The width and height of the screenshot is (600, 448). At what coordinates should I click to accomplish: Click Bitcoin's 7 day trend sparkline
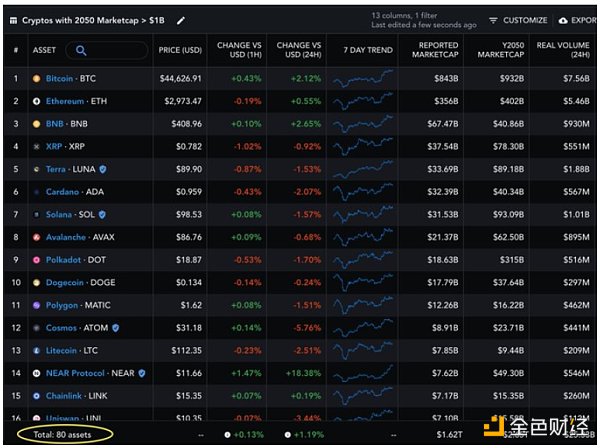click(363, 78)
